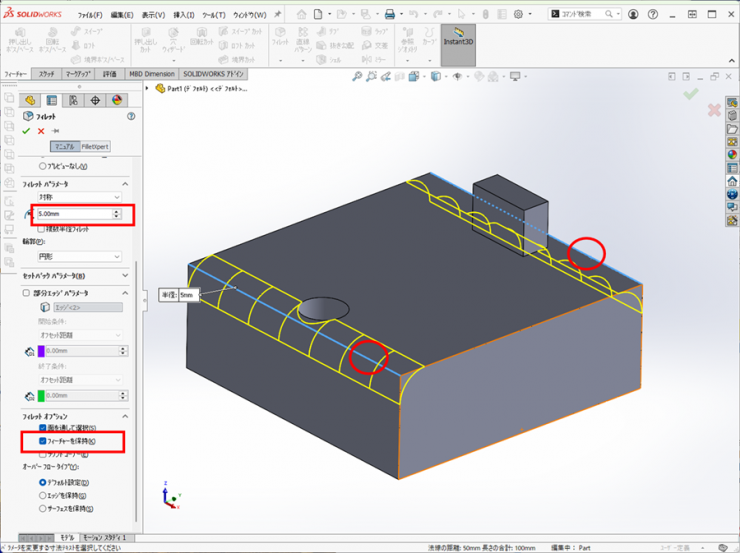Open the 円形 profile dropdown
The width and height of the screenshot is (740, 553).
click(78, 257)
